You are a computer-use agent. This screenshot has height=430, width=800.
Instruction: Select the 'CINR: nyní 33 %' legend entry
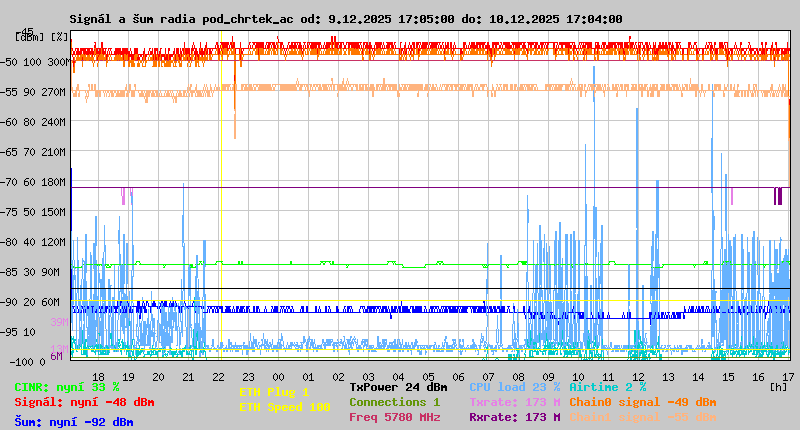tap(67, 387)
